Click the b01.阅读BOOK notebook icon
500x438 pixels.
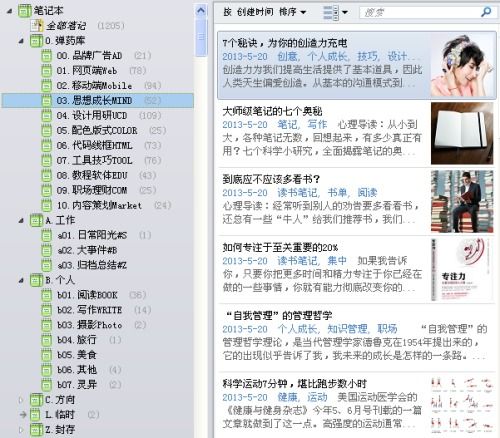pos(47,295)
